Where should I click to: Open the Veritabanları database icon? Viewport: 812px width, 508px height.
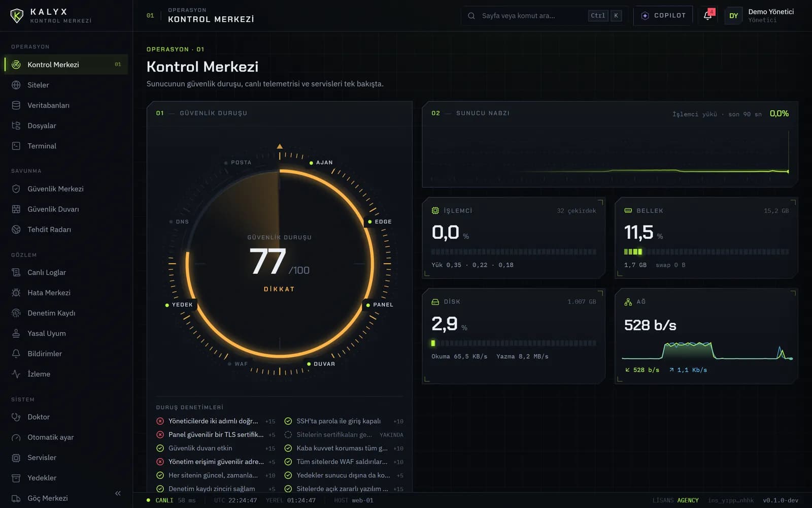pos(16,105)
